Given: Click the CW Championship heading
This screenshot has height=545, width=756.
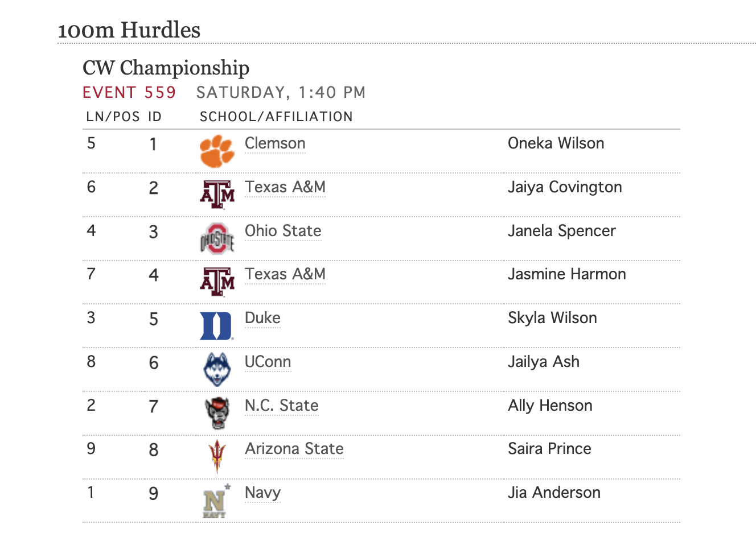Looking at the screenshot, I should [166, 68].
